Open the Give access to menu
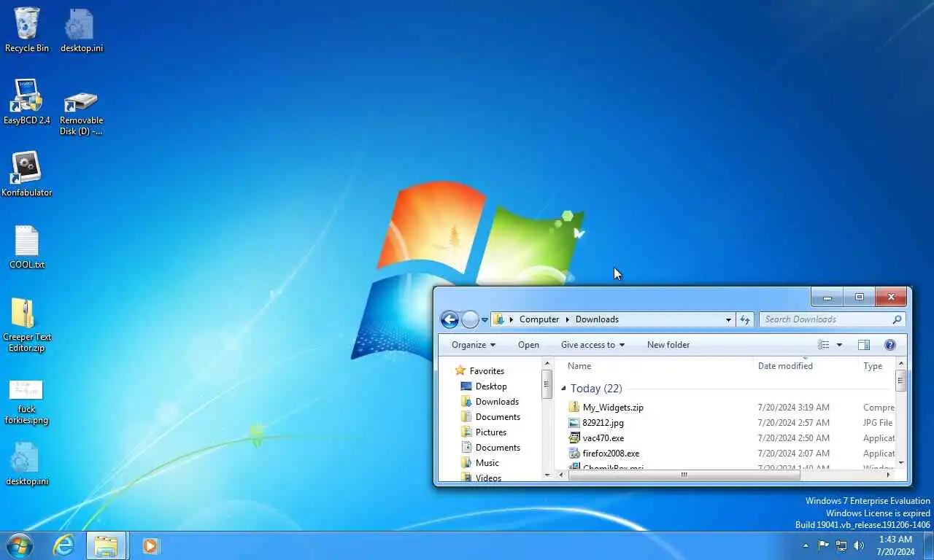The width and height of the screenshot is (934, 560). click(593, 345)
